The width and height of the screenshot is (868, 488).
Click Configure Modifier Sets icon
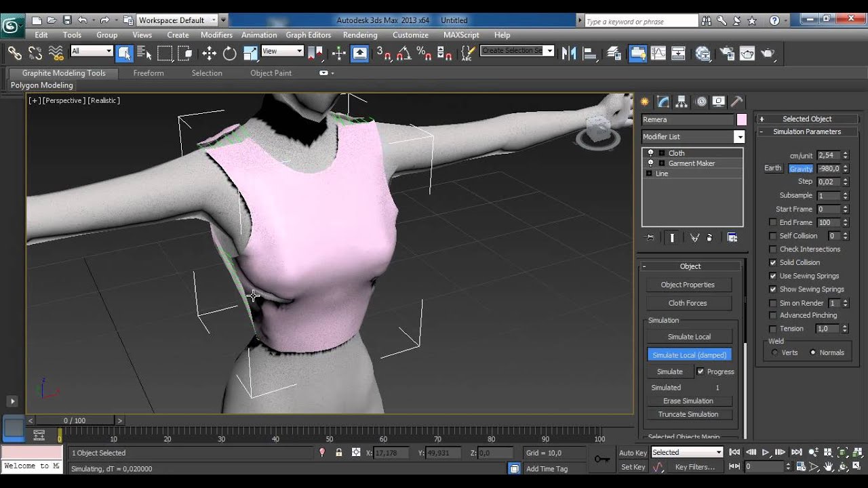[x=732, y=237]
